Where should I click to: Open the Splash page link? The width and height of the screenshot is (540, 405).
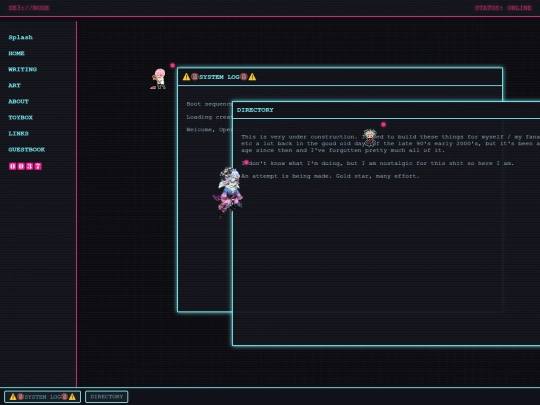(21, 37)
